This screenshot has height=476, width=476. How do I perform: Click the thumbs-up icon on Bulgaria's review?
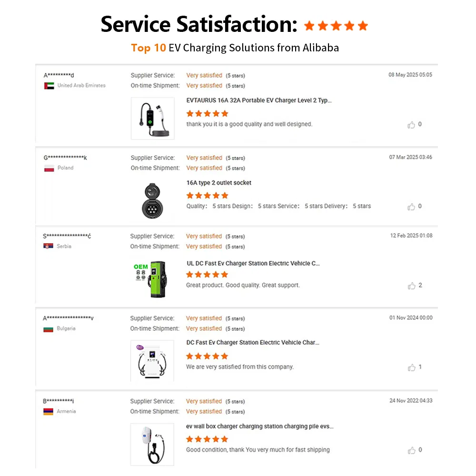pyautogui.click(x=412, y=367)
